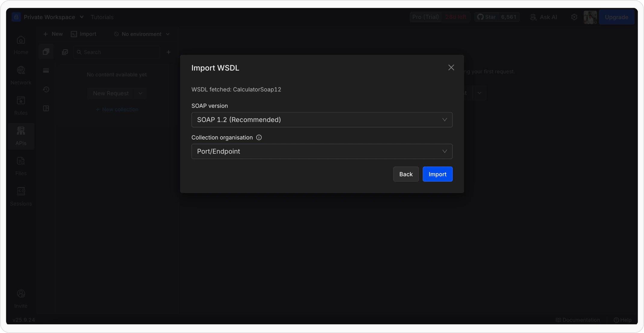
Task: Open the Network panel
Action: click(21, 75)
